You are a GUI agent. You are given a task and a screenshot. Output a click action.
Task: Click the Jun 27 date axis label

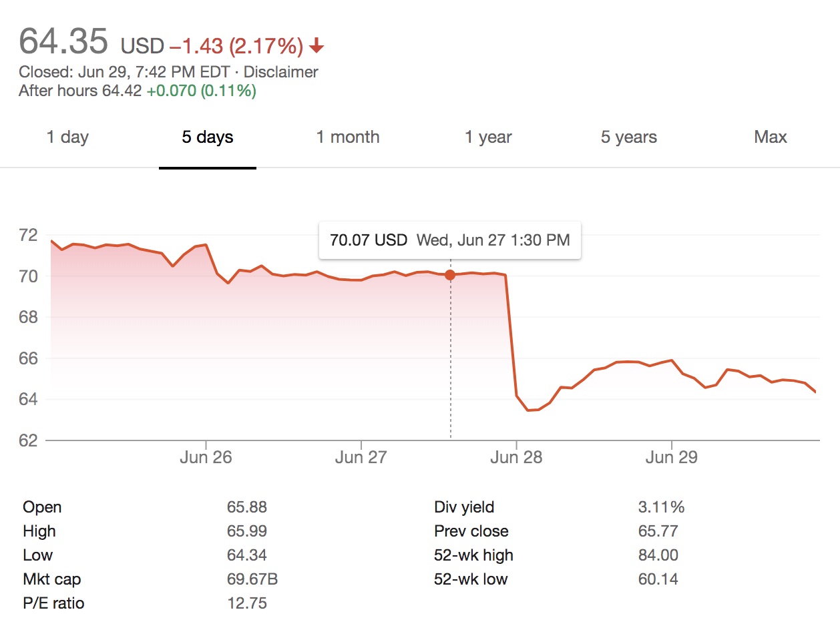click(361, 457)
